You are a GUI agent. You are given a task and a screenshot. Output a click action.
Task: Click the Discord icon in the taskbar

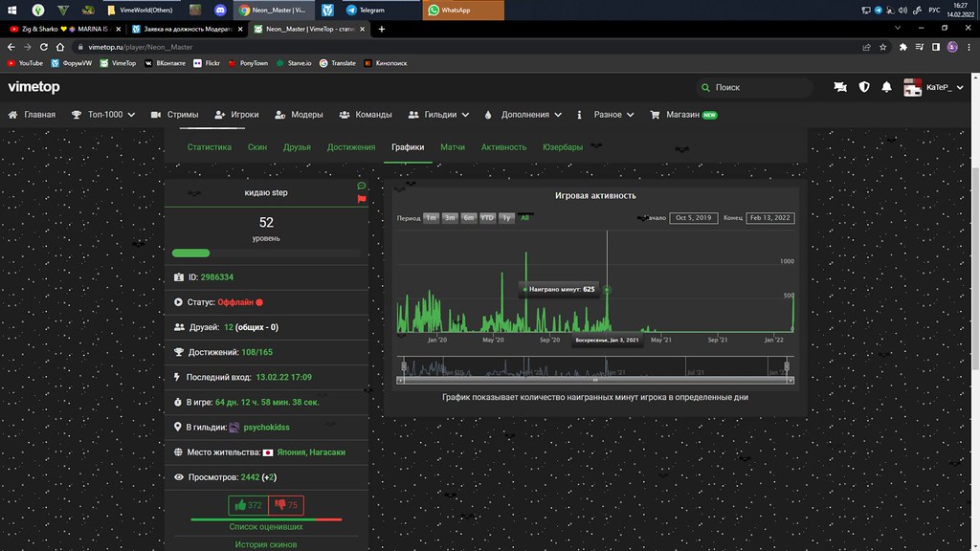(220, 10)
